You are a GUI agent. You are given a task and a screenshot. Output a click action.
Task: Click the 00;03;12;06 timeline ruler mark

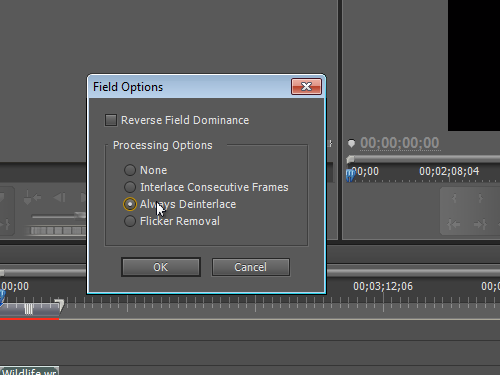coord(383,286)
